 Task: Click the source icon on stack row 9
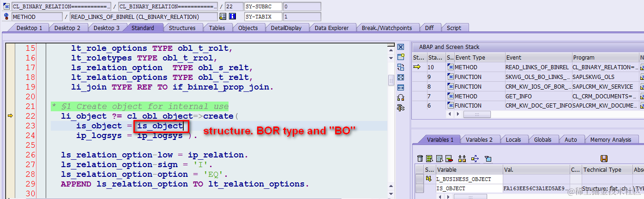pyautogui.click(x=451, y=77)
